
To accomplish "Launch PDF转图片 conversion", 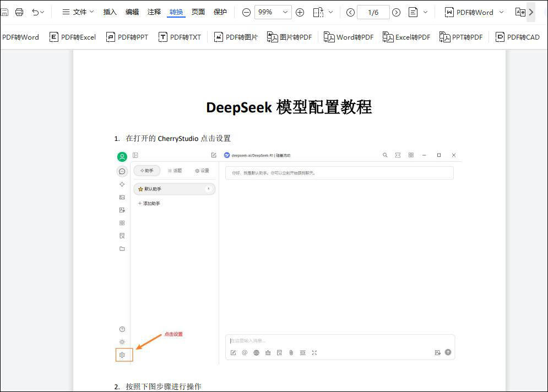I will (x=236, y=37).
